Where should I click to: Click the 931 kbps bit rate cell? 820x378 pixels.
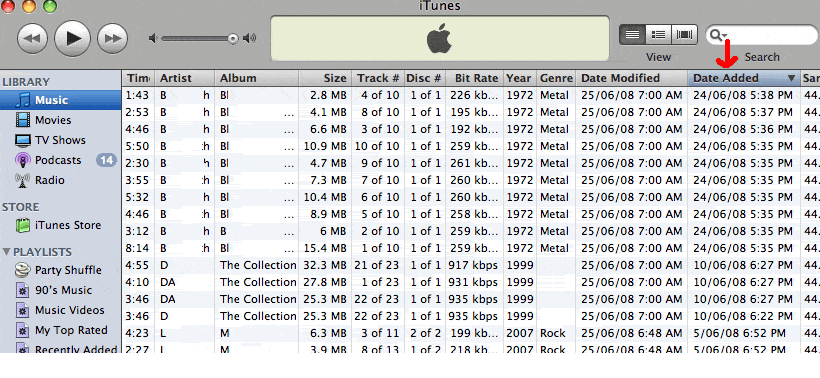(473, 282)
